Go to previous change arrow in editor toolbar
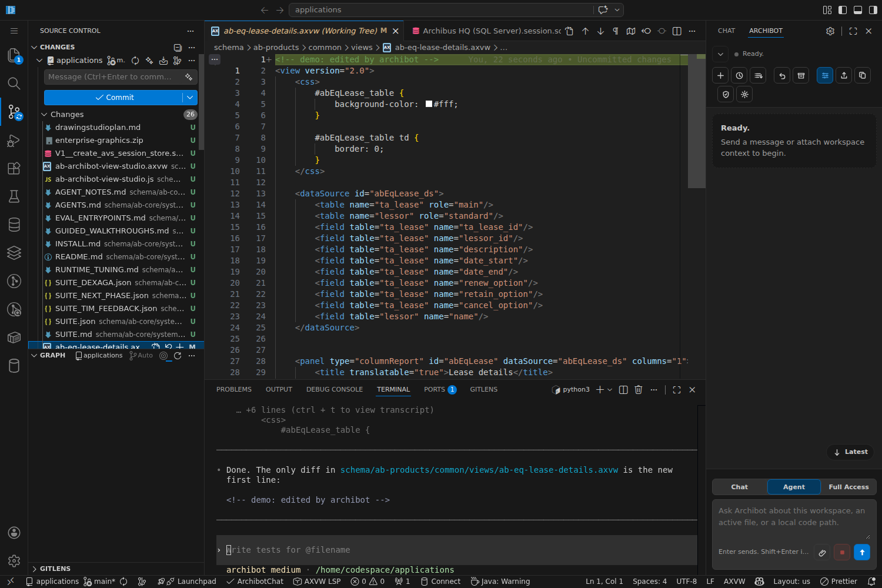The height and width of the screenshot is (588, 882). tap(585, 31)
